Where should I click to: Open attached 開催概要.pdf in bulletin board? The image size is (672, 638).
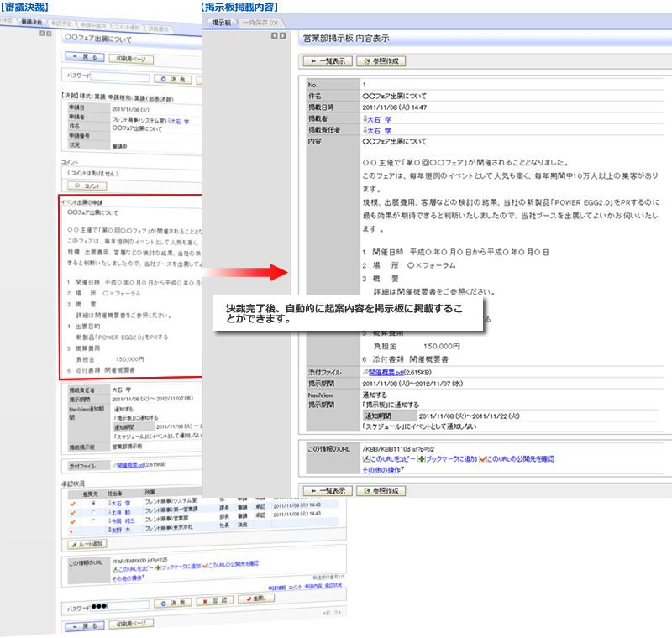[x=386, y=373]
